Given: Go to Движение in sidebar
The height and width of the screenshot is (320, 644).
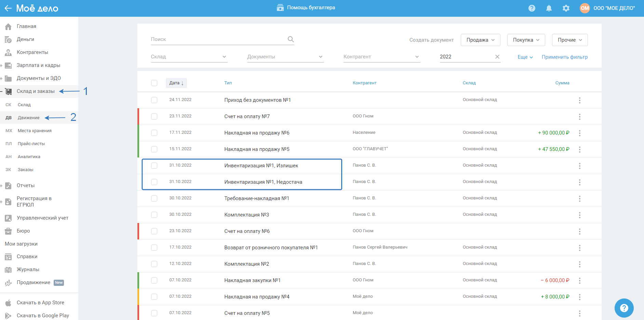Looking at the screenshot, I should click(28, 118).
